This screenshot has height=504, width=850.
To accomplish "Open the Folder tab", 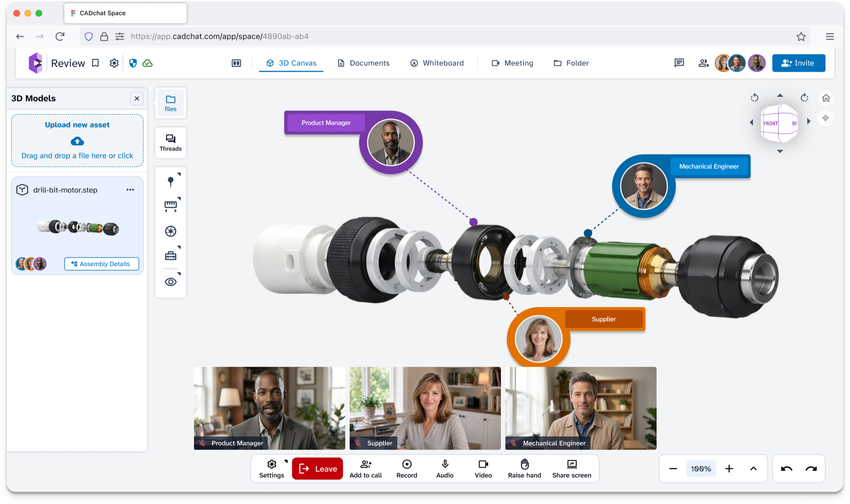I will 571,63.
